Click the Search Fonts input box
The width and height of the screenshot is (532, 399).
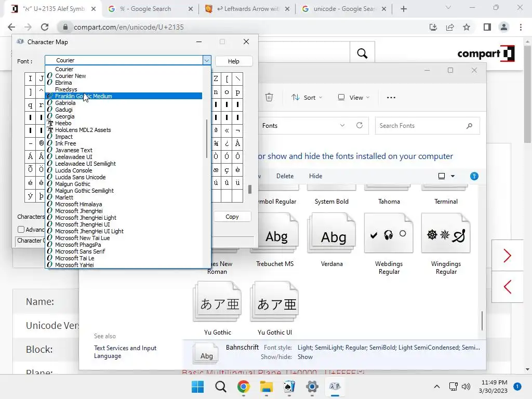tap(427, 126)
